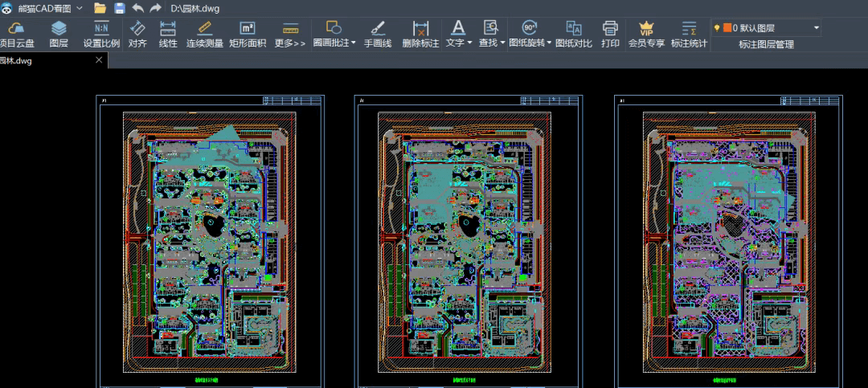Select the 线性 linear dimension tool
Screen dimensions: 868x388
click(x=168, y=35)
